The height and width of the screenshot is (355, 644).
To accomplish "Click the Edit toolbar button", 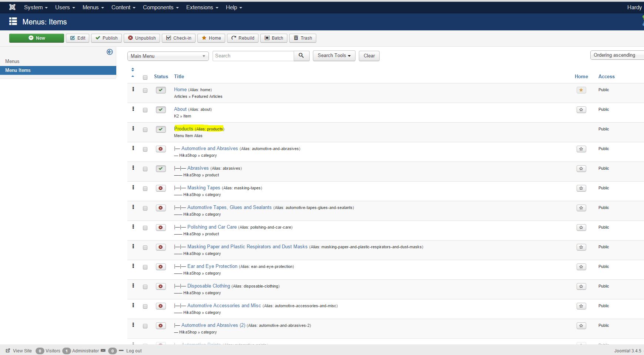I will click(78, 38).
